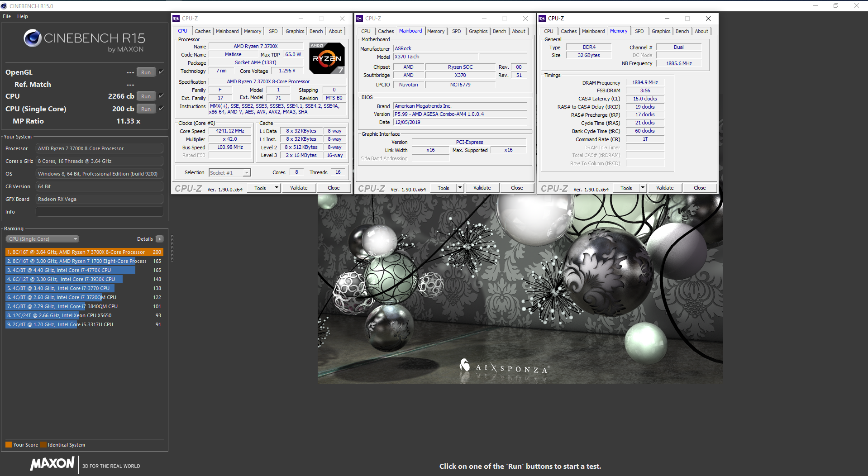Viewport: 868px width, 476px height.
Task: Select ranking row Intel Core i7-3930K
Action: [84, 279]
